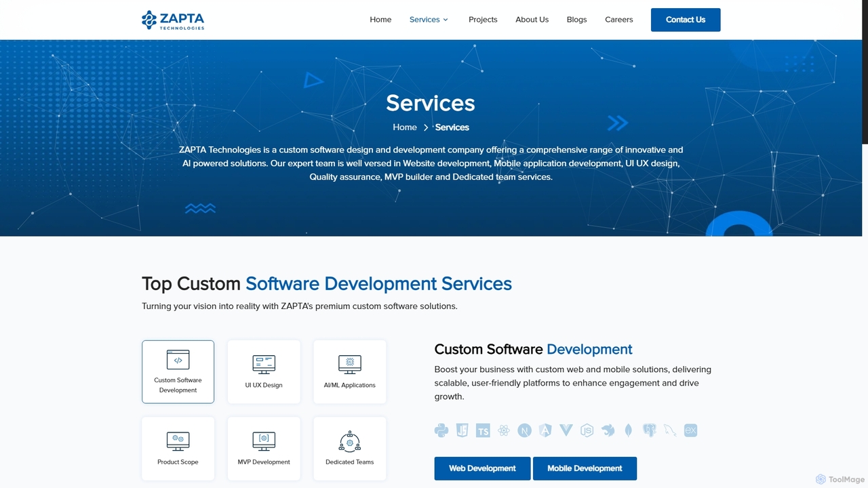
Task: Click the Dedicated Teams people icon
Action: click(350, 441)
